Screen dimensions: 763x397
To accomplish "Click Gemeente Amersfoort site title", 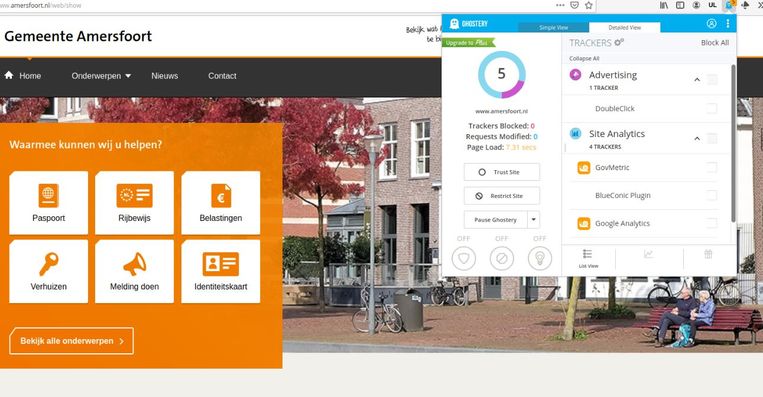I will coord(78,36).
